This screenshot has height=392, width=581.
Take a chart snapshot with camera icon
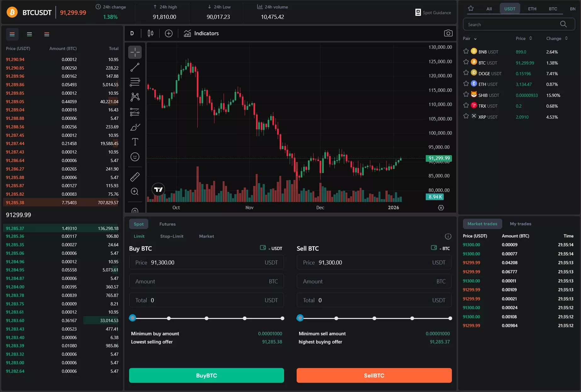pyautogui.click(x=448, y=33)
